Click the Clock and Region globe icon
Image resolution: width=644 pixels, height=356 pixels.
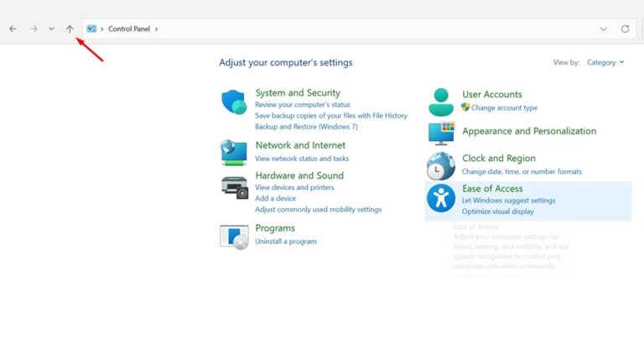click(x=441, y=166)
